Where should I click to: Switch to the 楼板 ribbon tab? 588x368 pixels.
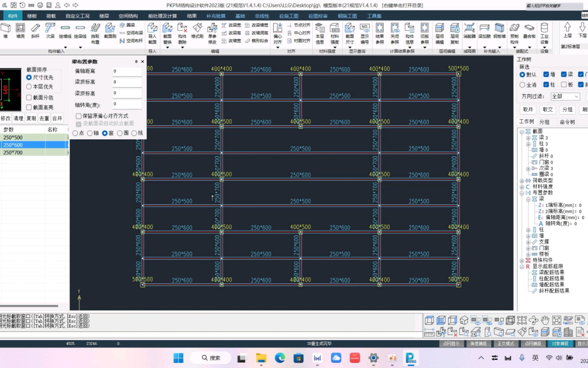tap(32, 16)
